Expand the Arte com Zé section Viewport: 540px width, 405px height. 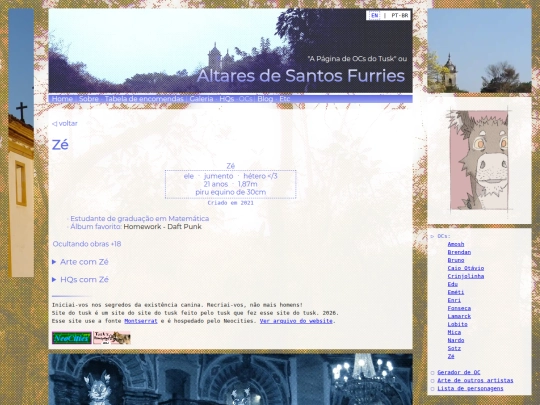coord(80,262)
